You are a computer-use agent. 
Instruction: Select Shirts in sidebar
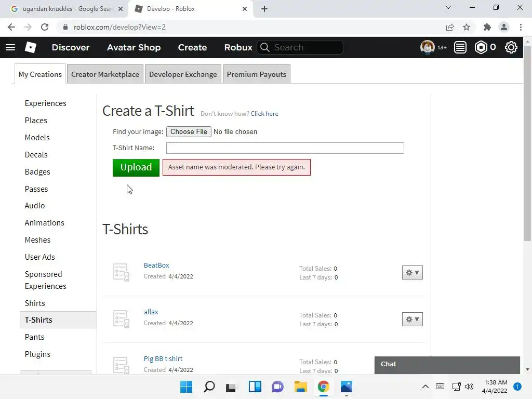(x=35, y=303)
